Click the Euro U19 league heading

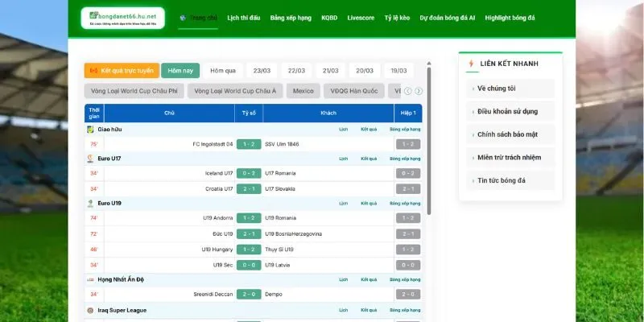click(109, 204)
